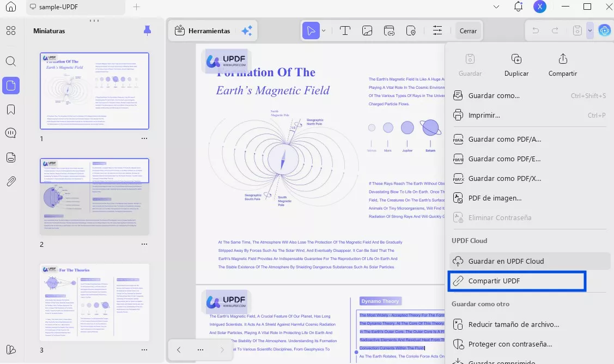Viewport: 614px width, 364px height.
Task: Open page navigation more options dots
Action: (200, 349)
